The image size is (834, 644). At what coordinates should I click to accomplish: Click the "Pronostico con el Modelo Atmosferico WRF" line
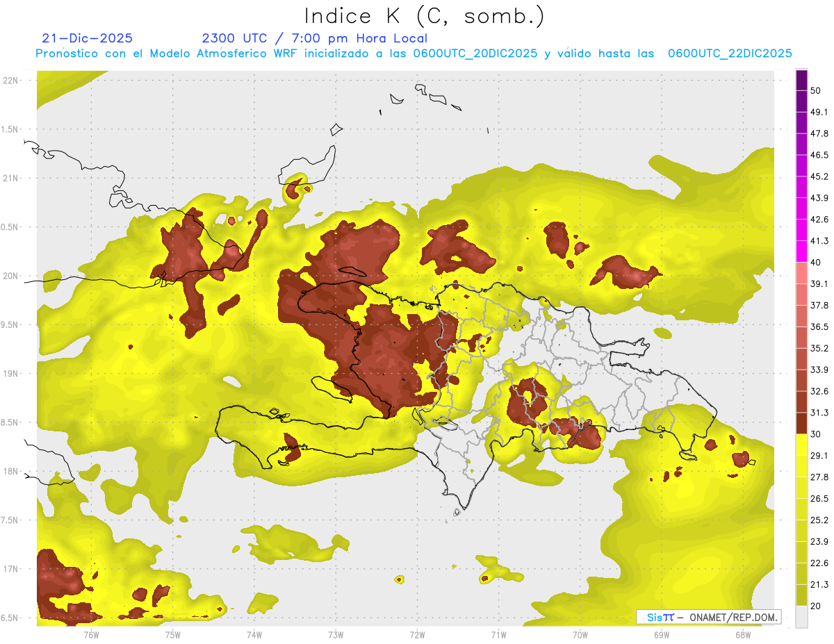414,53
